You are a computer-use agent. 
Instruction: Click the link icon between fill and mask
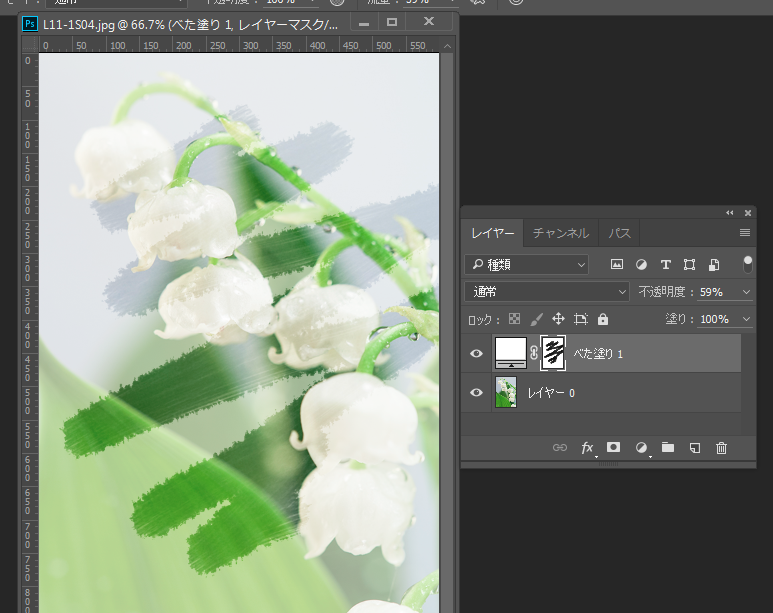click(534, 353)
